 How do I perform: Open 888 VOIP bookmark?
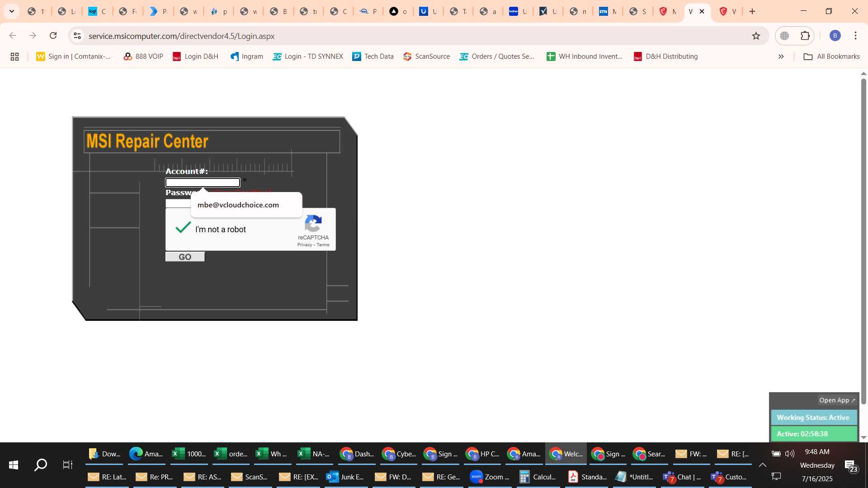coord(143,56)
